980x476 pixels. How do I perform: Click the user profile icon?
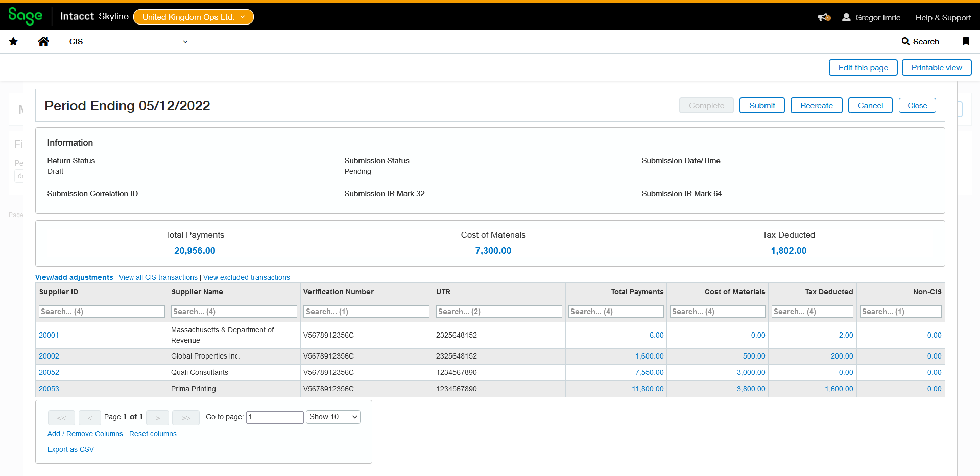click(x=846, y=17)
